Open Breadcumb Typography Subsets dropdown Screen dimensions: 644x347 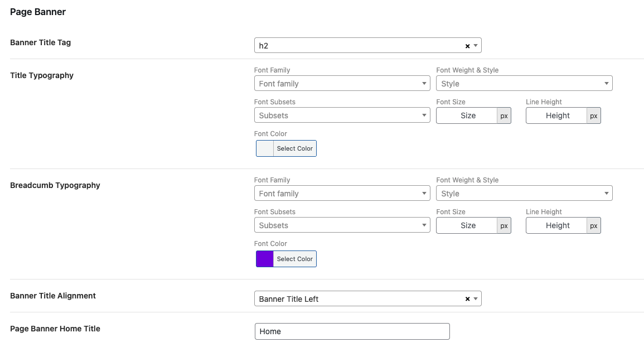[x=341, y=225]
